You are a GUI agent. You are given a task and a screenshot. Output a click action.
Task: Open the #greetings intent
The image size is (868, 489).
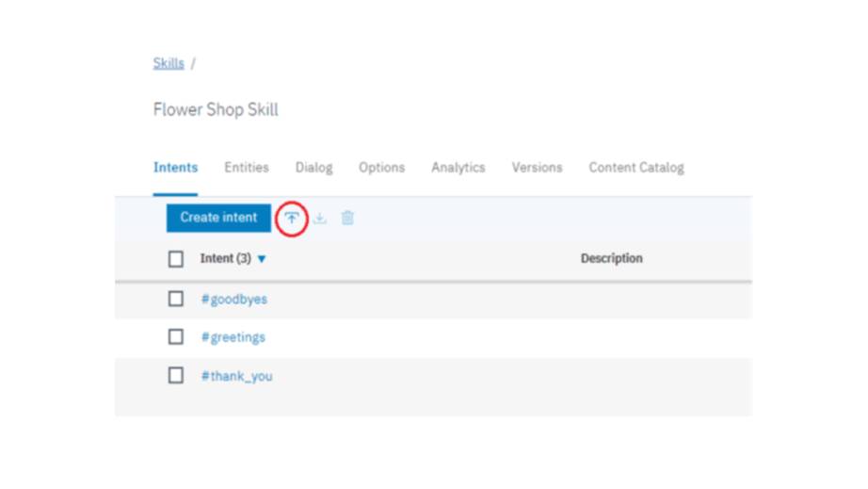click(233, 337)
